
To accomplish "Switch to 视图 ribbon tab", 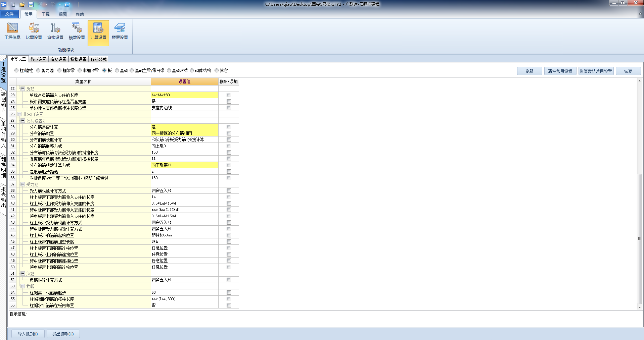I will coord(63,14).
